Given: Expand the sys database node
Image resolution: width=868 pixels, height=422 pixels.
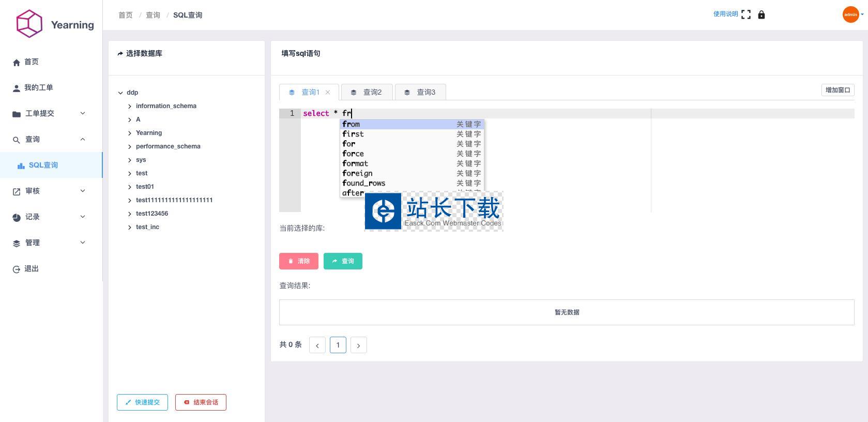Looking at the screenshot, I should 130,160.
